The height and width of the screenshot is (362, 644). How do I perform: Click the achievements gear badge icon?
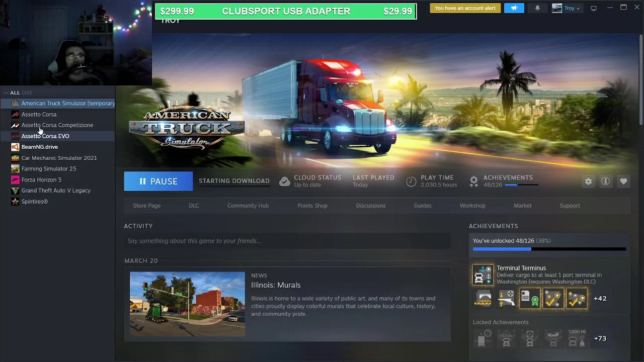473,182
